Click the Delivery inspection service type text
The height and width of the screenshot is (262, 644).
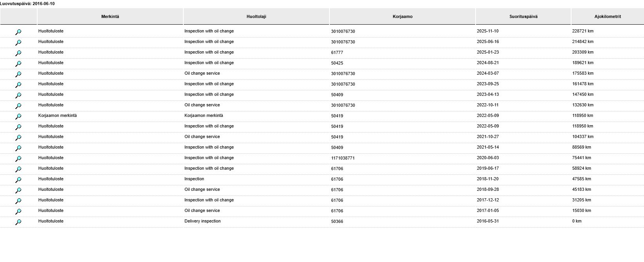pos(203,221)
